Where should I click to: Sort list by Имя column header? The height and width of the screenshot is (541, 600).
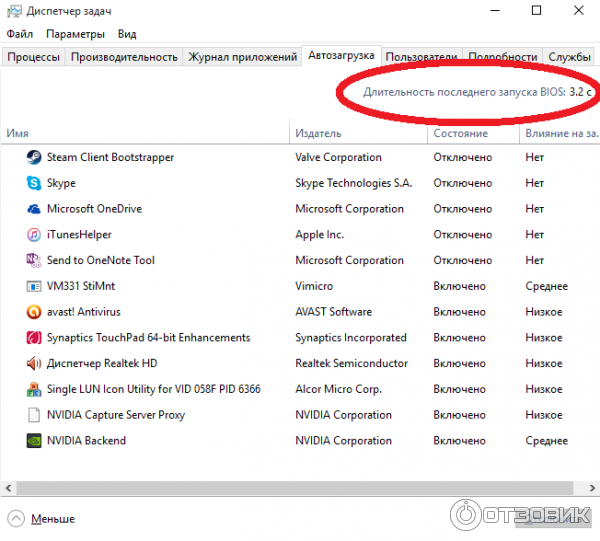pyautogui.click(x=17, y=133)
